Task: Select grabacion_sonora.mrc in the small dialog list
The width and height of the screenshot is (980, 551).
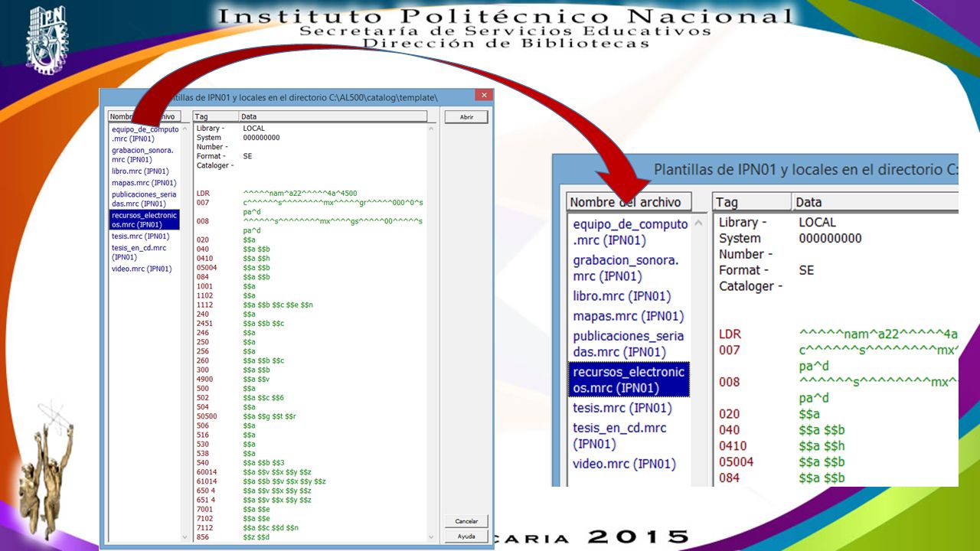Action: (x=142, y=155)
